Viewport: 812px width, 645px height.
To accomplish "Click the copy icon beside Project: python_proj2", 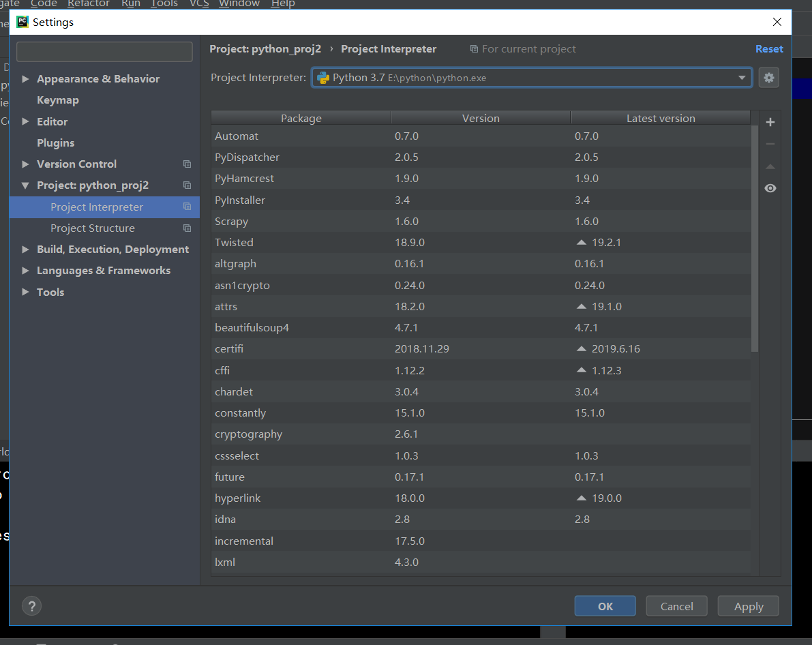I will tap(187, 185).
